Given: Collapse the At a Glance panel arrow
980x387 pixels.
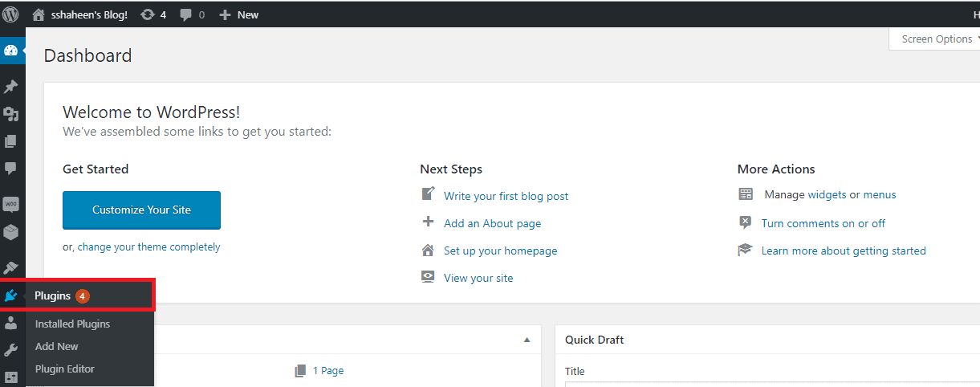Looking at the screenshot, I should pos(527,340).
